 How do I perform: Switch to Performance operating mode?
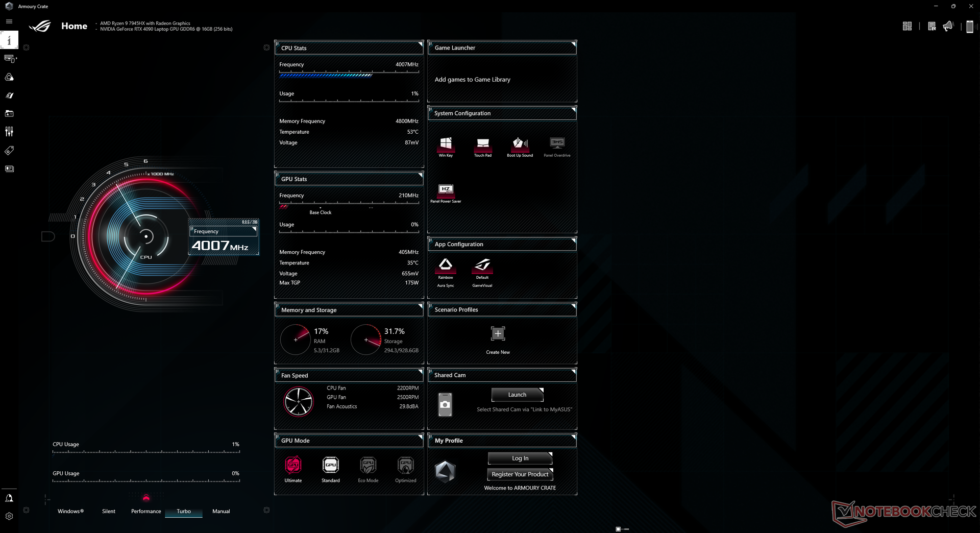point(146,511)
